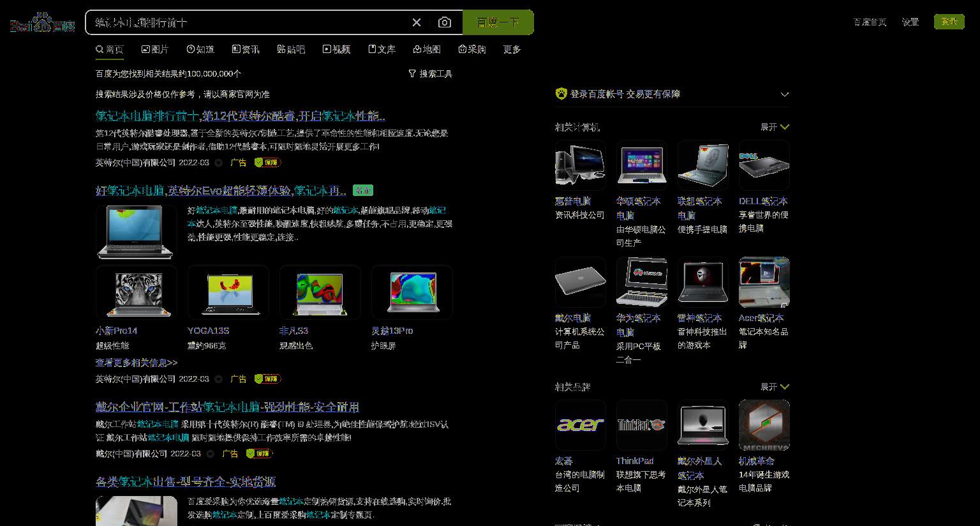Viewport: 980px width, 526px height.
Task: Switch to the 贴吧 tab
Action: (x=291, y=49)
